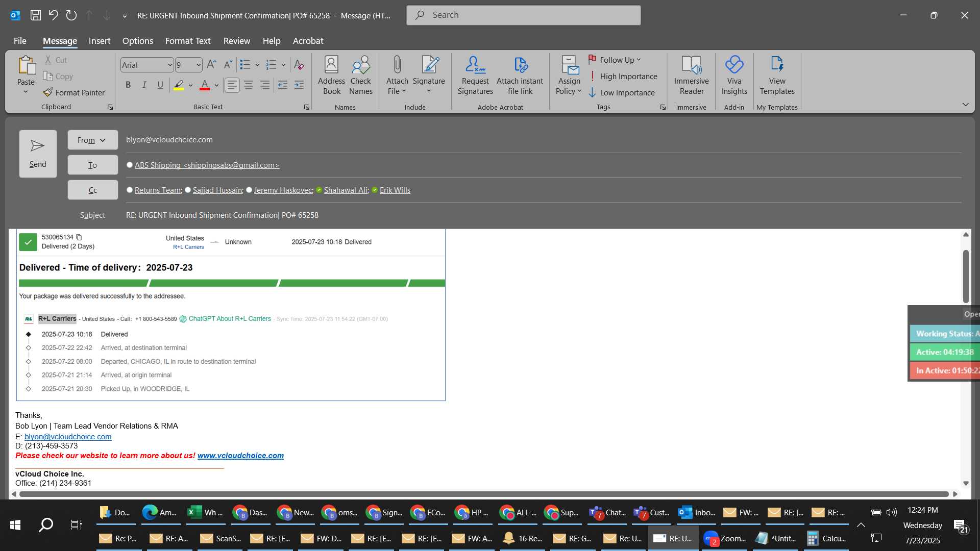Click the Save icon in title bar
The image size is (980, 551).
[x=36, y=15]
